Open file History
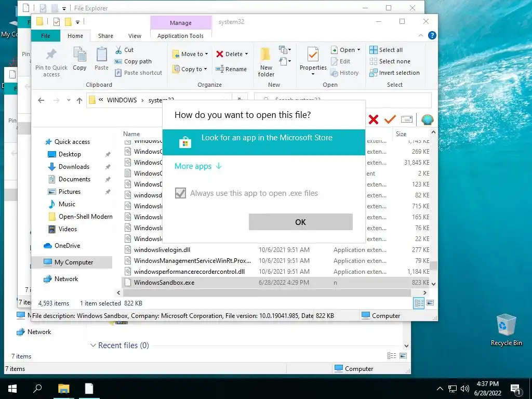The width and height of the screenshot is (532, 399). click(345, 73)
